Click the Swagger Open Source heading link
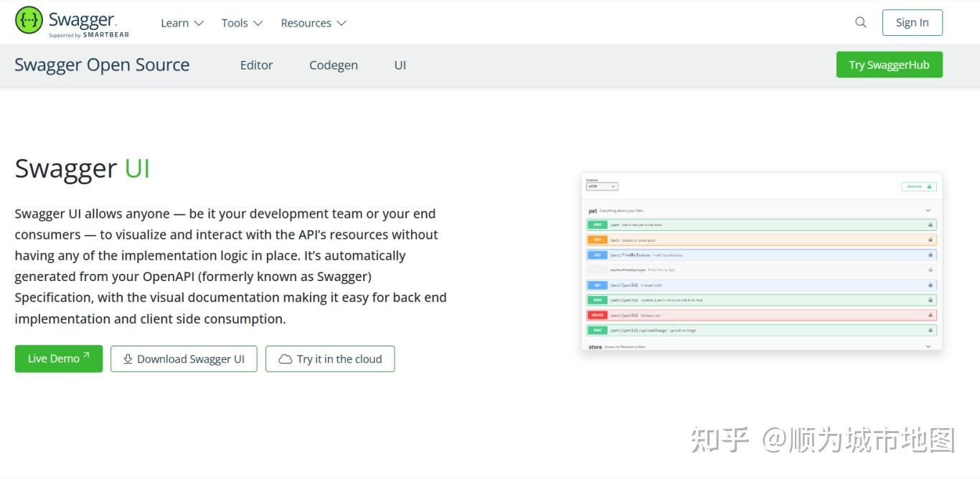The height and width of the screenshot is (479, 980). pyautogui.click(x=102, y=65)
